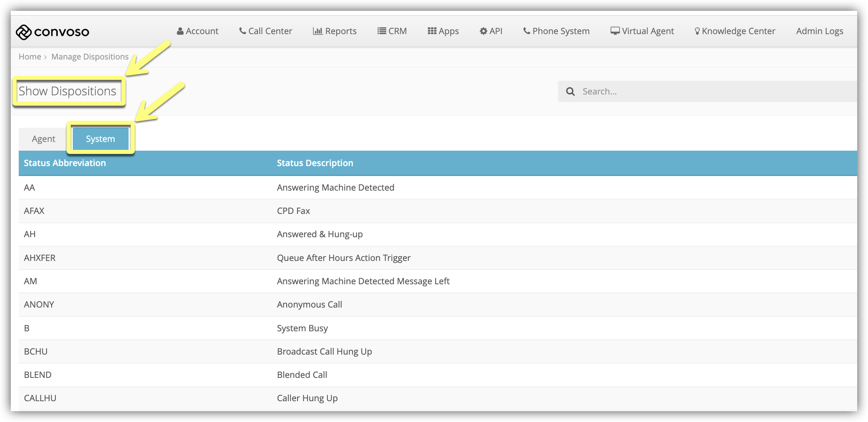Sort by Status Abbreviation column header
The image size is (868, 422).
[65, 163]
